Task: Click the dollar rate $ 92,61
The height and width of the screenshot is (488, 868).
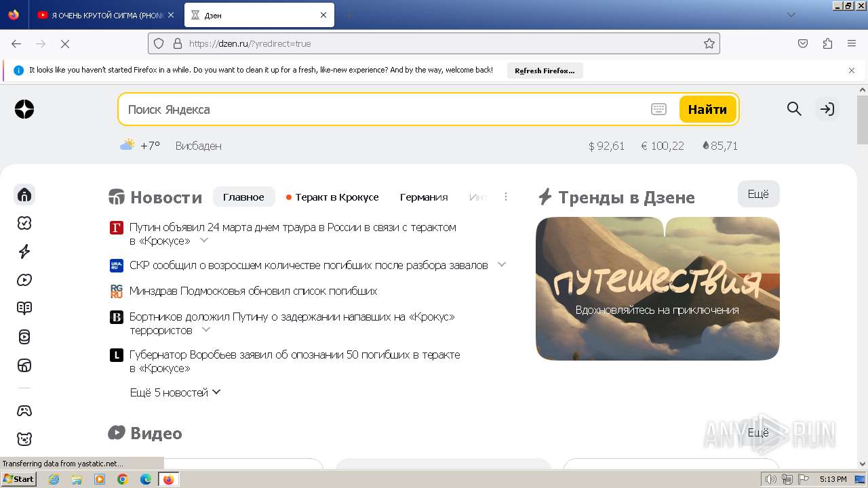Action: click(606, 146)
